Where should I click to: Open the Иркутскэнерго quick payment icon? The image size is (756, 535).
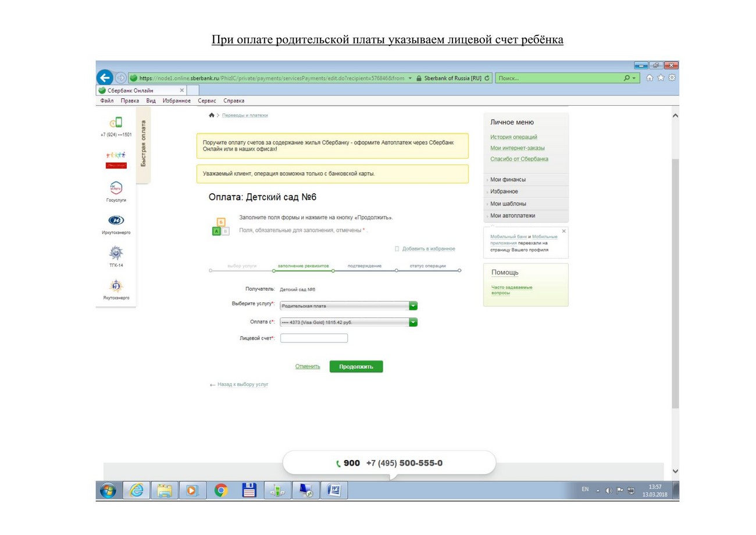coord(116,221)
